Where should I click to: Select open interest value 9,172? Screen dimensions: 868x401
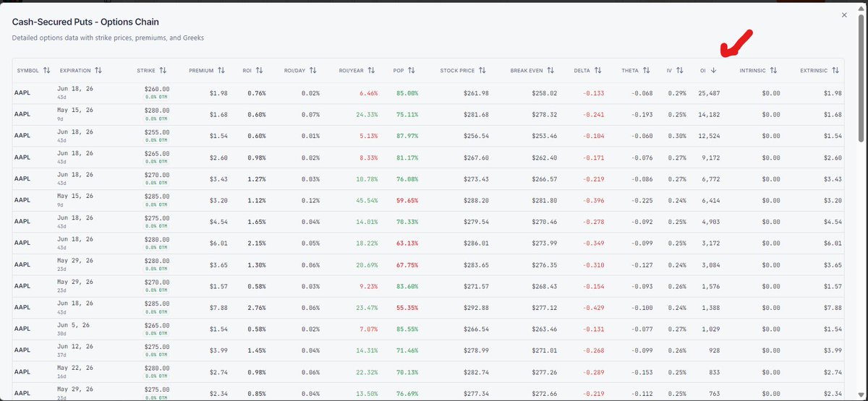click(711, 158)
